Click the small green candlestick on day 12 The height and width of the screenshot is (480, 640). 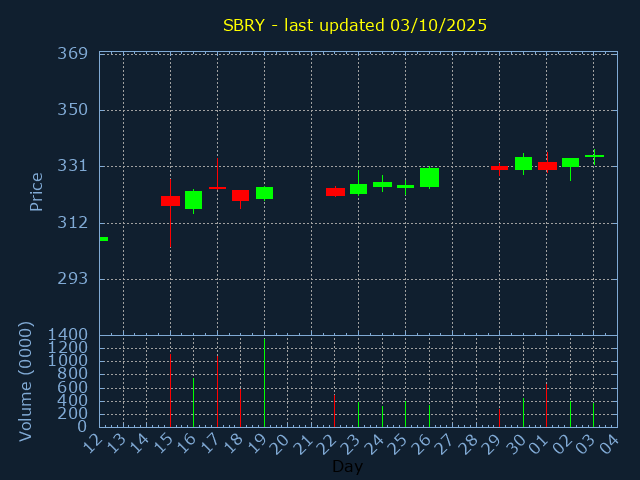103,239
